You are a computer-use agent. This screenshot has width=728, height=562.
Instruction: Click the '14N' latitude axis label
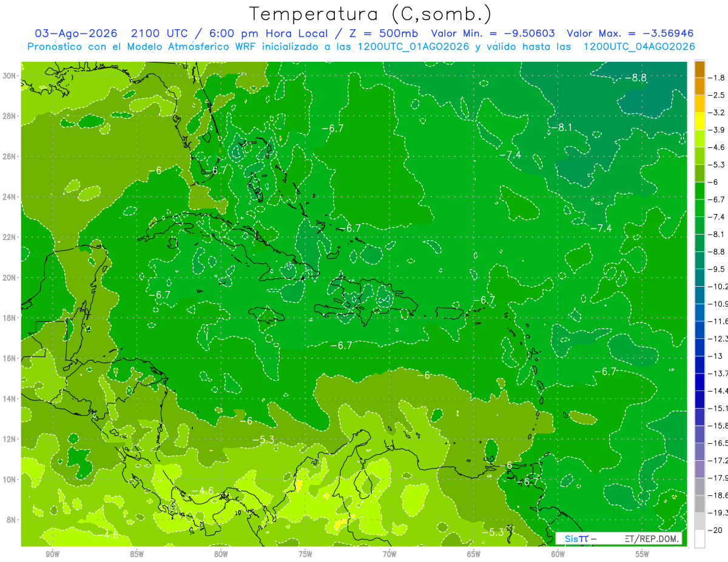pos(10,399)
